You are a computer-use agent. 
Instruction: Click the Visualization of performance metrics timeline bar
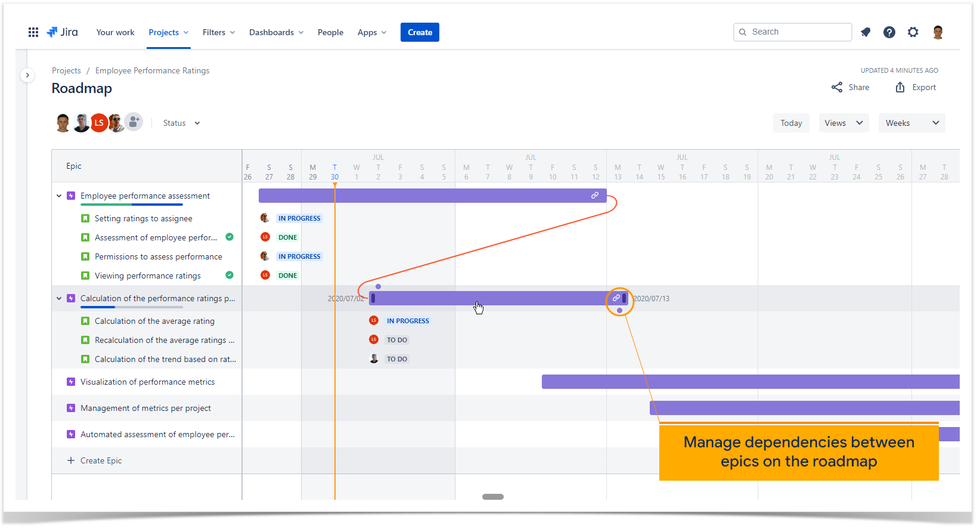[x=750, y=382]
